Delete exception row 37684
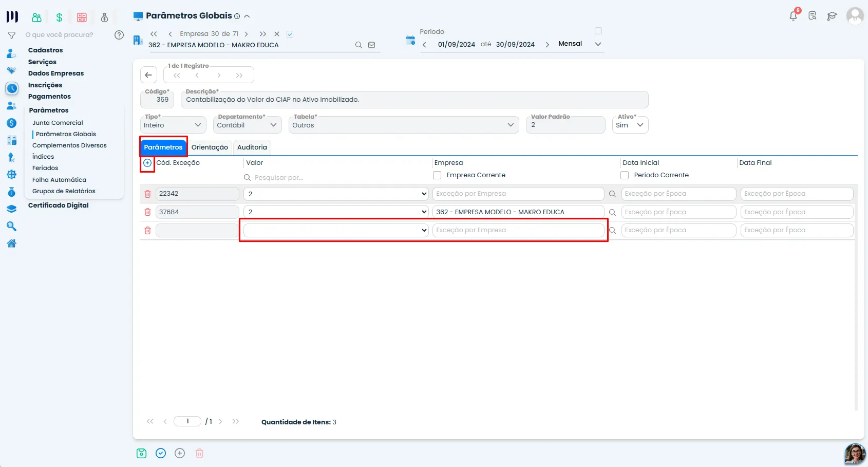 147,212
